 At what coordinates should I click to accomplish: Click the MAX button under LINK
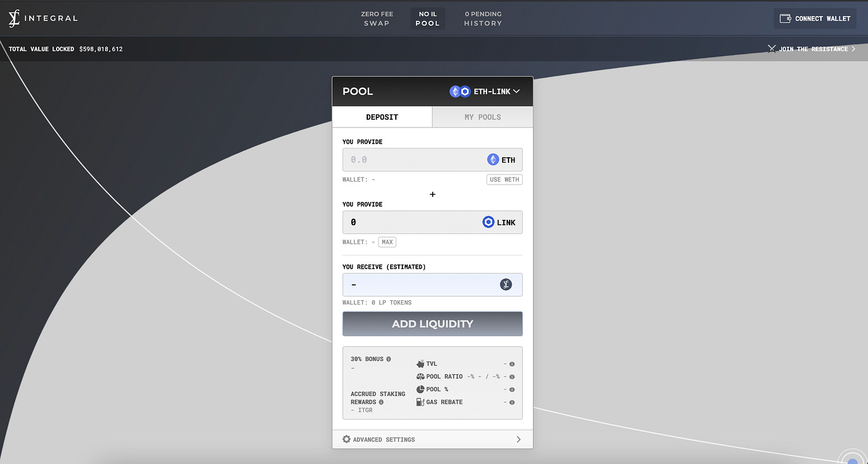[x=387, y=242]
